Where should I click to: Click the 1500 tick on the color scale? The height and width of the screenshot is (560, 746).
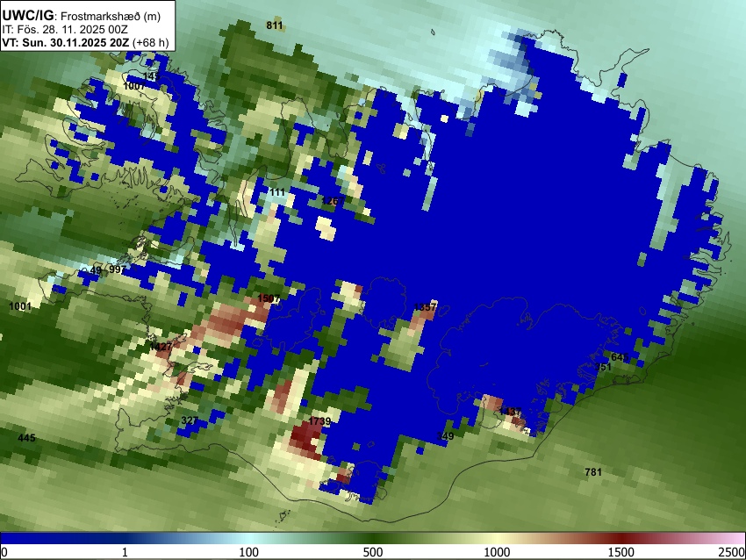621,552
